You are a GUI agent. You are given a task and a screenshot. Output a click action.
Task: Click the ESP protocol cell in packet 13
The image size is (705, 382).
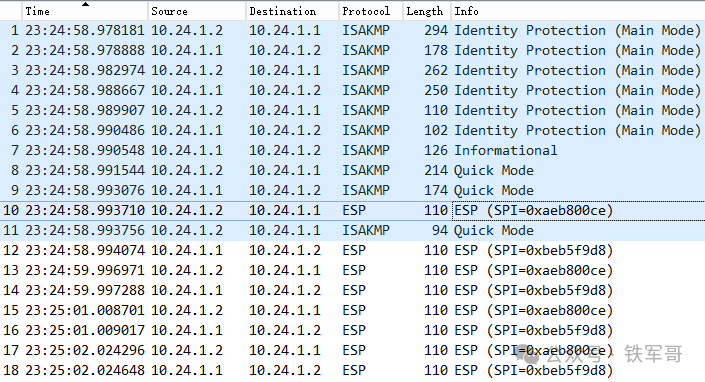click(x=354, y=270)
